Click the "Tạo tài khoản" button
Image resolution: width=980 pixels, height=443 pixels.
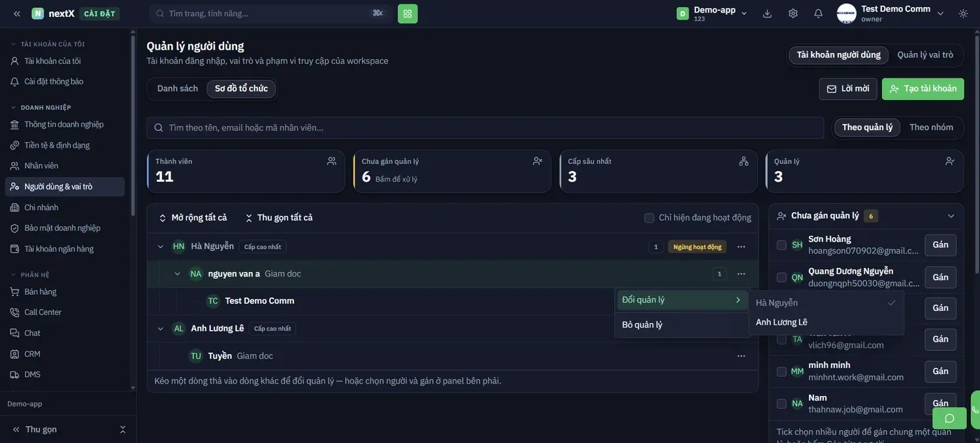point(923,89)
